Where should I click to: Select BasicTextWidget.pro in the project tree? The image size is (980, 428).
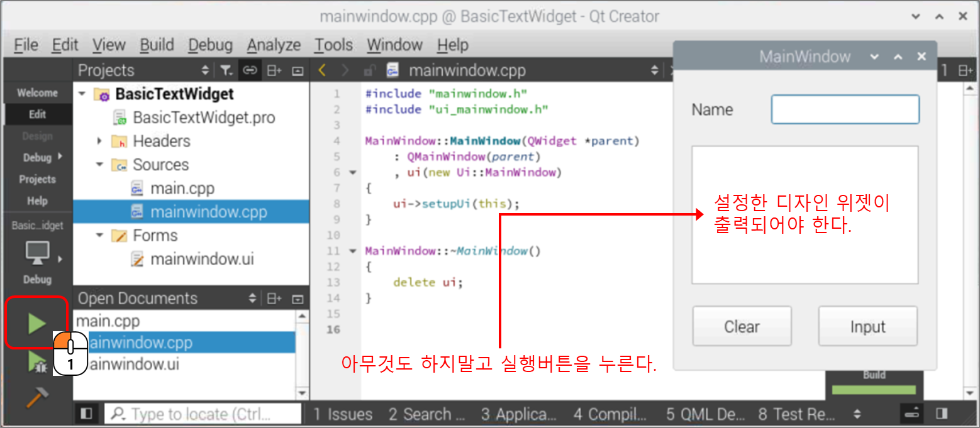click(x=204, y=118)
